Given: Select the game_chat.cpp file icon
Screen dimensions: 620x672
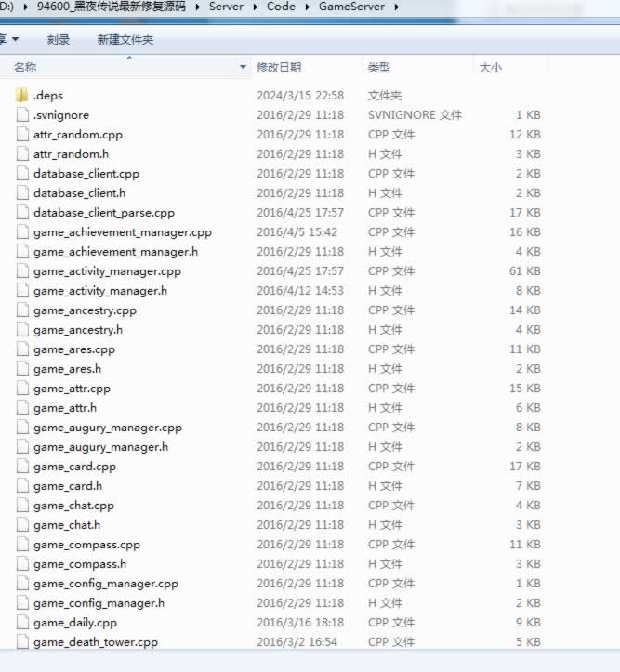Looking at the screenshot, I should (x=22, y=505).
